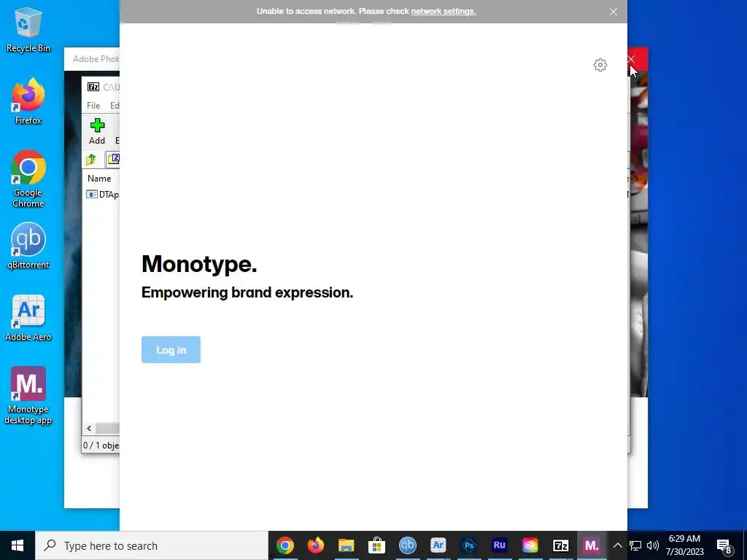Open the qBittorrent desktop shortcut
The width and height of the screenshot is (747, 560).
click(x=28, y=246)
